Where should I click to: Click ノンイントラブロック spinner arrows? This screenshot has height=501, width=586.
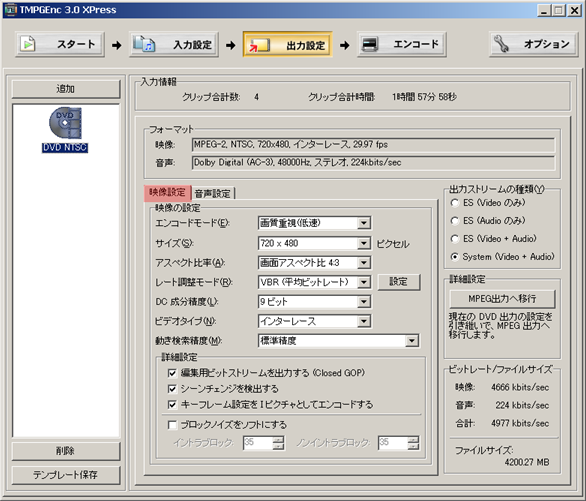point(413,443)
